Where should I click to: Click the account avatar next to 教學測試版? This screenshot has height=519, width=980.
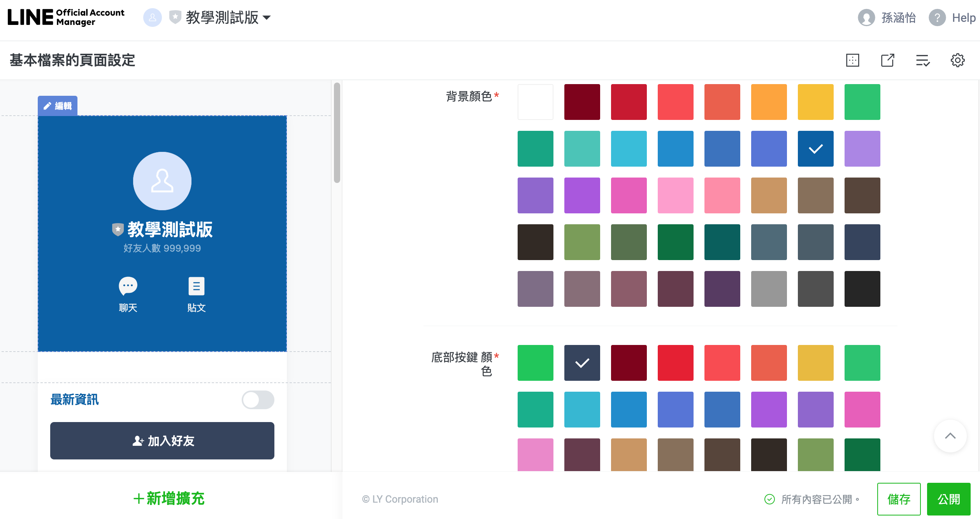pyautogui.click(x=153, y=18)
